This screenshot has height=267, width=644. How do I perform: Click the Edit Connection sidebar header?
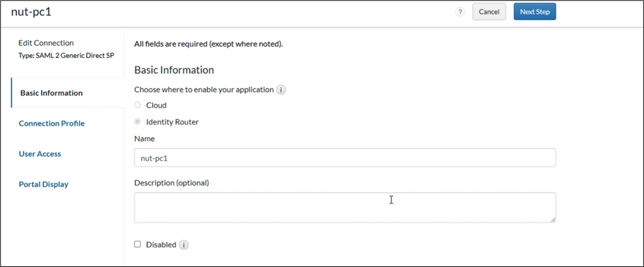click(x=46, y=43)
